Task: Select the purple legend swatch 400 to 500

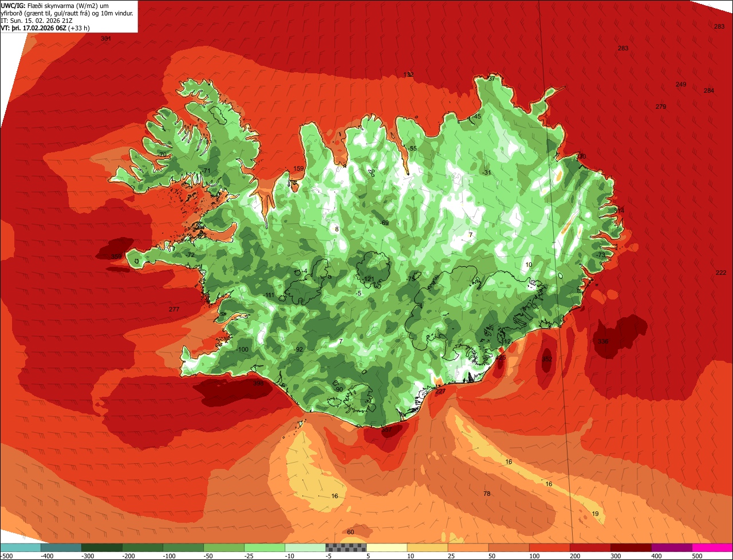Action: point(671,547)
